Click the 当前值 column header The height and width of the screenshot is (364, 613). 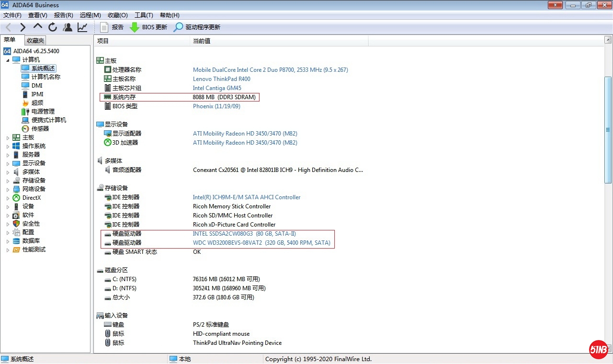click(x=202, y=41)
